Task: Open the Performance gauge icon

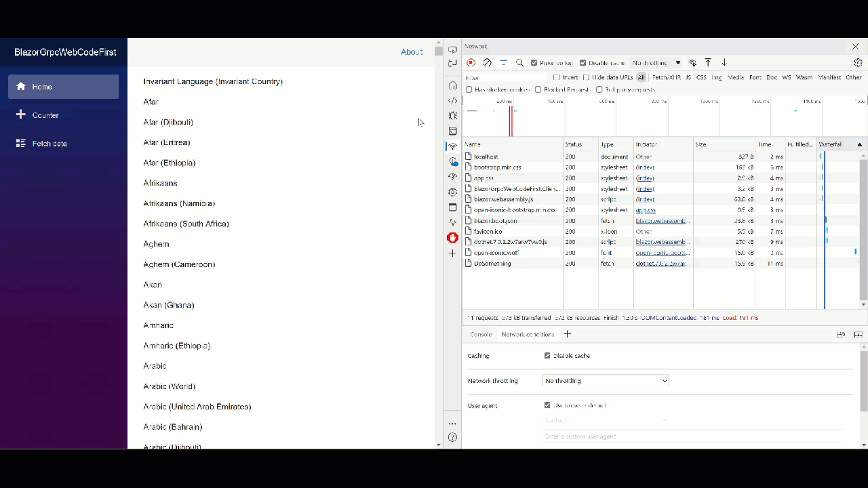Action: pos(452,176)
